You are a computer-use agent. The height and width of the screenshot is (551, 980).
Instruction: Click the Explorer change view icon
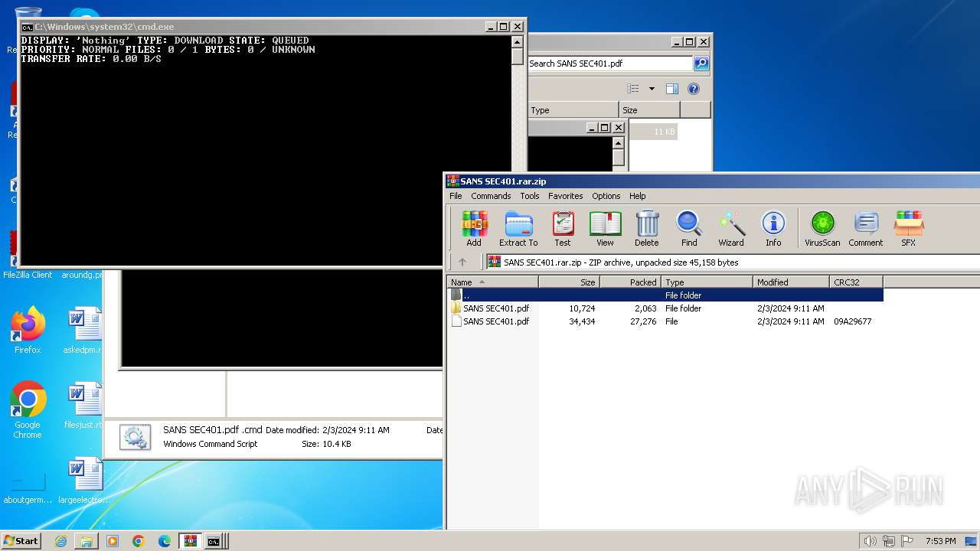coord(633,89)
